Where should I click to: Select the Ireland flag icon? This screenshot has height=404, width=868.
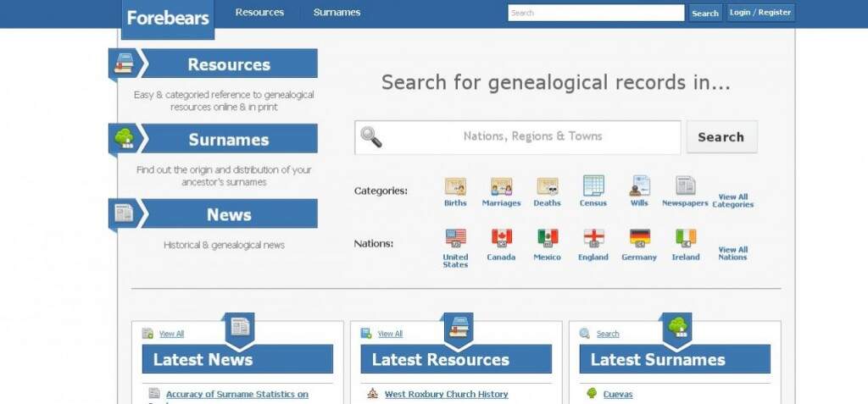tap(686, 238)
